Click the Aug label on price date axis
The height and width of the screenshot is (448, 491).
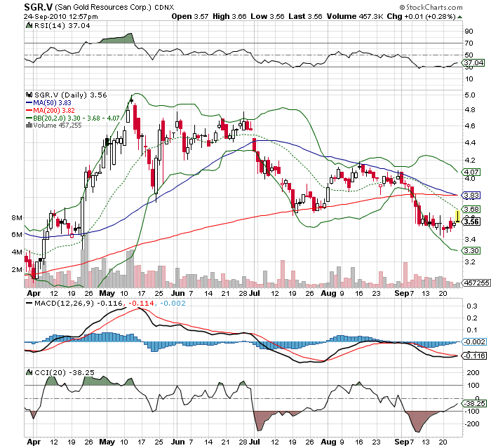click(x=328, y=293)
